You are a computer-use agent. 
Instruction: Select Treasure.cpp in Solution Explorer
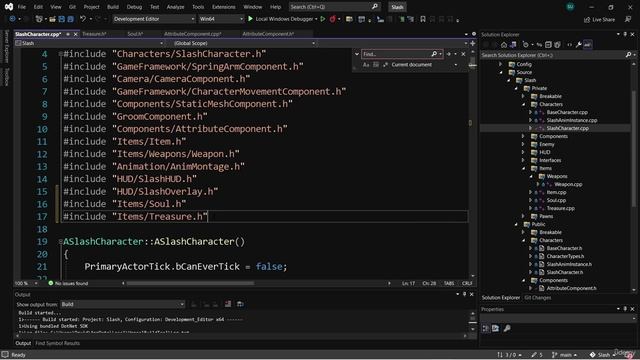pos(560,208)
